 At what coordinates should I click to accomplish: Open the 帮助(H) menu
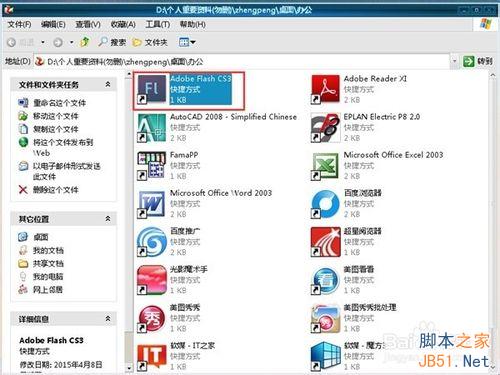193,24
